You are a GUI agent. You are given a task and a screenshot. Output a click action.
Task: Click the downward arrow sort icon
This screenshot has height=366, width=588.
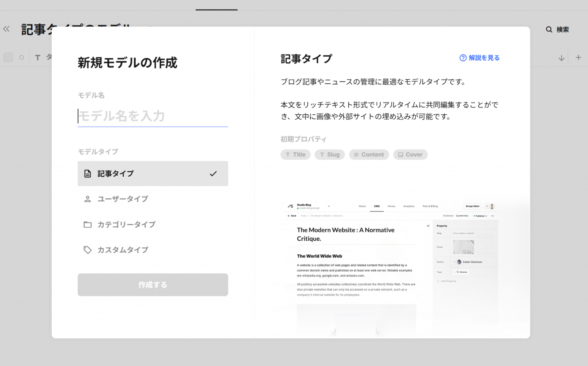[x=561, y=57]
